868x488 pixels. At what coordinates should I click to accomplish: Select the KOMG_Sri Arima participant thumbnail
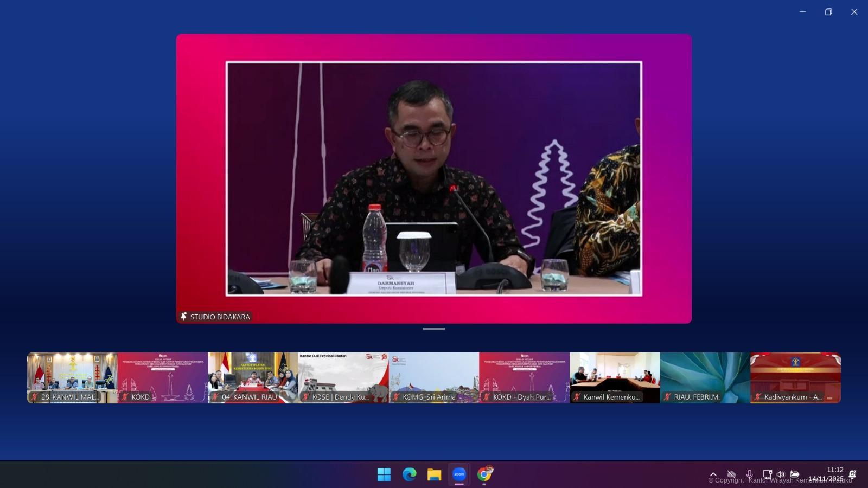pyautogui.click(x=434, y=378)
